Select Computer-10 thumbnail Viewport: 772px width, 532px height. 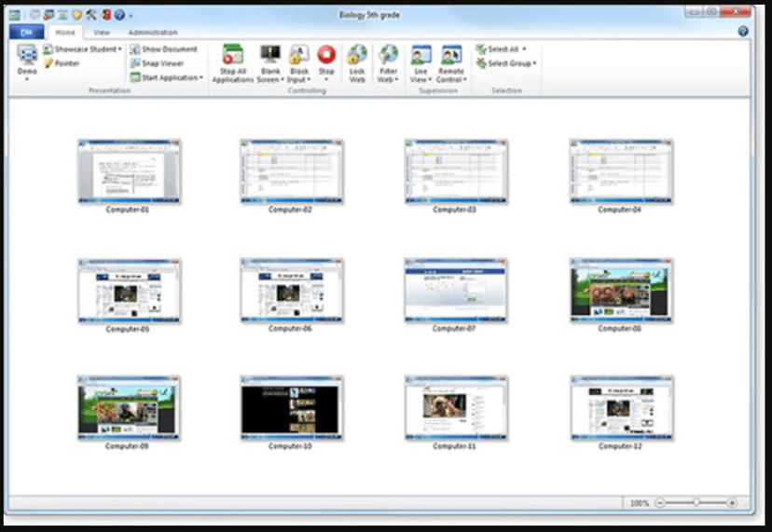pyautogui.click(x=292, y=408)
